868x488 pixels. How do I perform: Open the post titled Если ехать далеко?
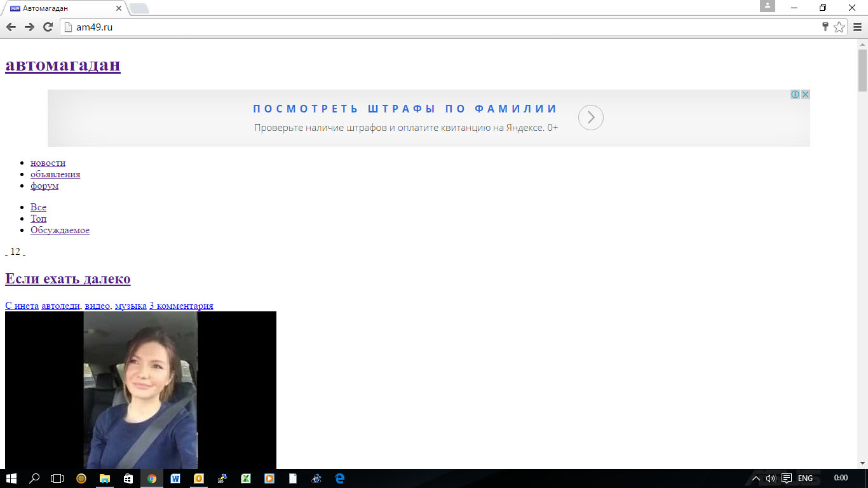[67, 279]
